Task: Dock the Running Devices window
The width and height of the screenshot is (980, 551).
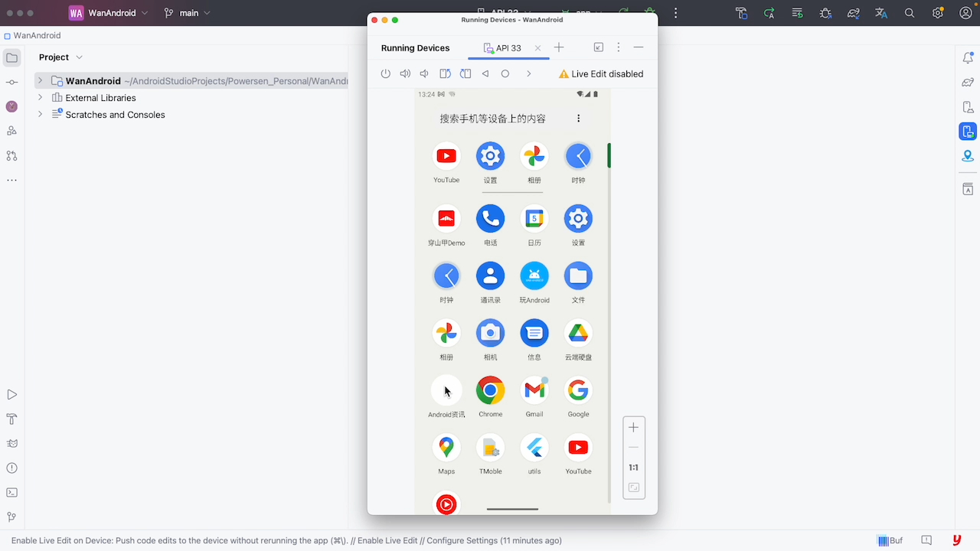Action: pos(599,47)
